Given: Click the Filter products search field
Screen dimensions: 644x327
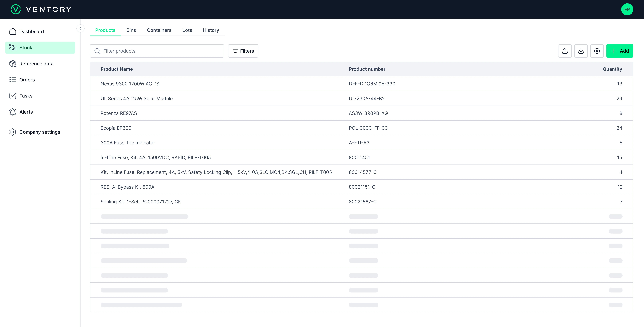Looking at the screenshot, I should pyautogui.click(x=160, y=51).
